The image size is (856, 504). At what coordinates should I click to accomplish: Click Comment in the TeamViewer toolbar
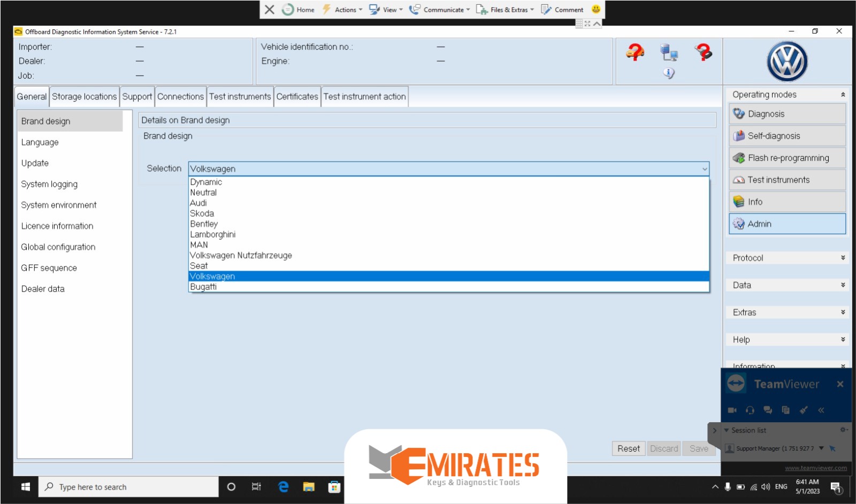point(562,10)
